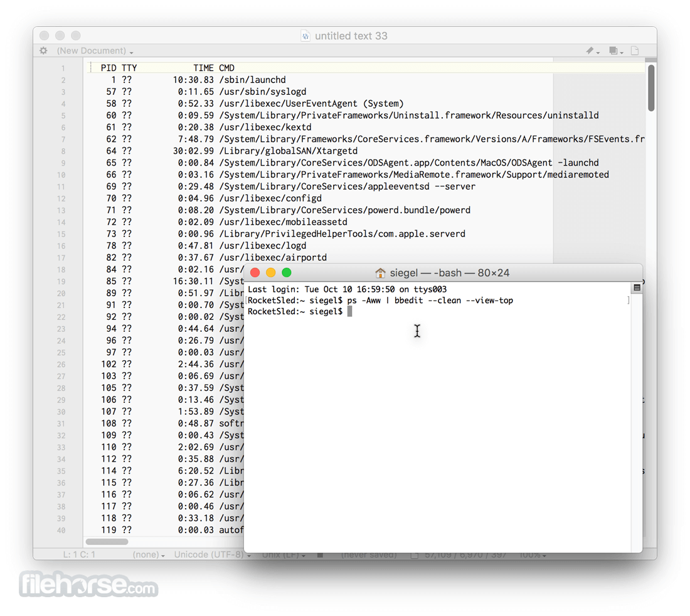Click the /usr/sbin/syslogd line

(x=204, y=92)
